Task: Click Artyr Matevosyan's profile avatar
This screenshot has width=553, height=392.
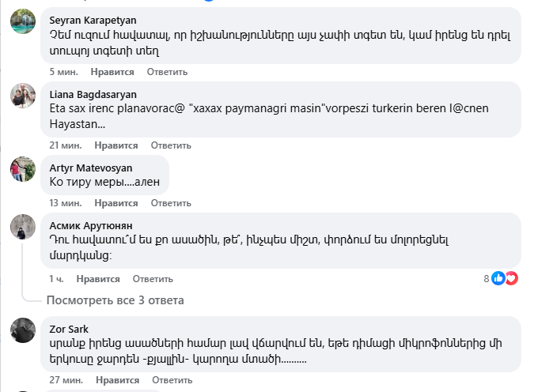Action: (22, 168)
